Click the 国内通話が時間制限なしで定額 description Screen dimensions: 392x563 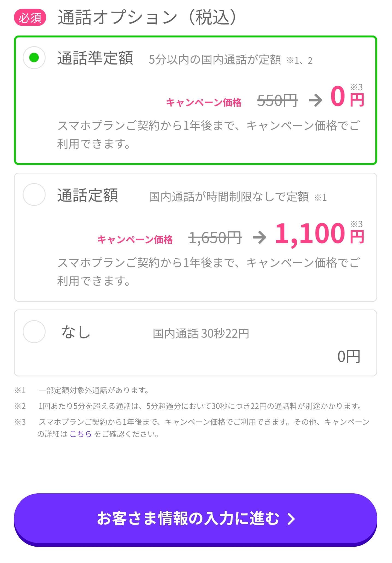(229, 197)
